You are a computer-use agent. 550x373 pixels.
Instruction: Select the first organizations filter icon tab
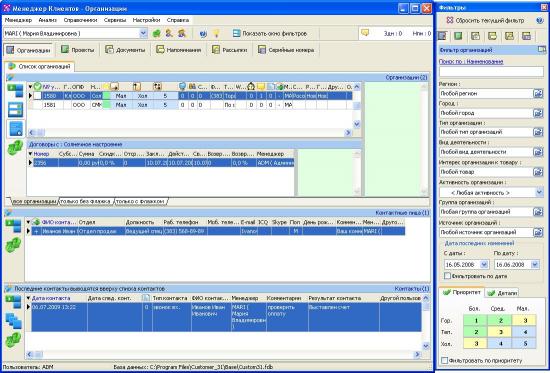[442, 36]
